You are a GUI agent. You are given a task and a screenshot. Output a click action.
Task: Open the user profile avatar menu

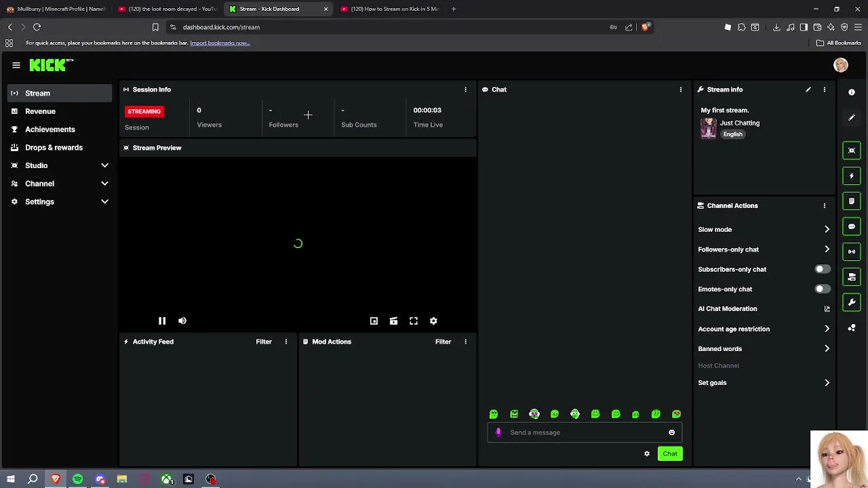841,65
